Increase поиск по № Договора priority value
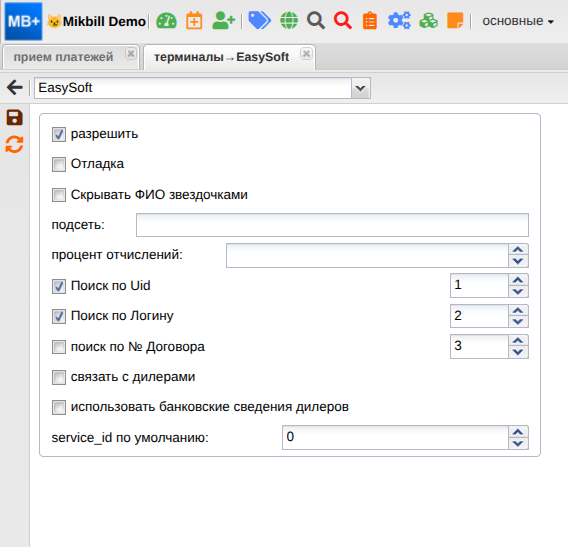The width and height of the screenshot is (568, 547). [x=518, y=341]
